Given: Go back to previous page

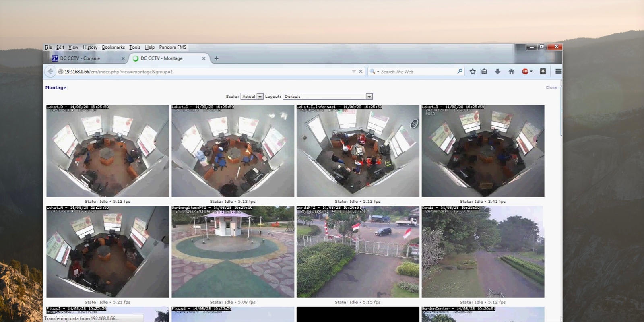Looking at the screenshot, I should (50, 71).
